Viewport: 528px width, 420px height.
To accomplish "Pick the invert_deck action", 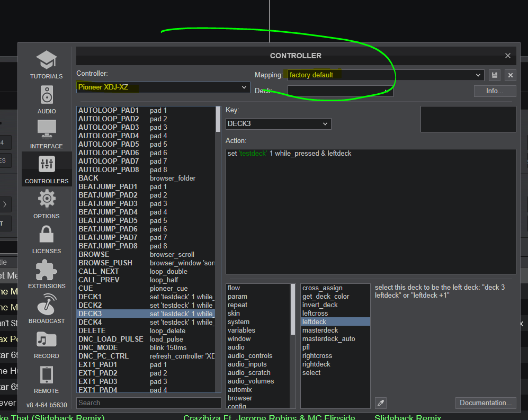I will point(335,305).
